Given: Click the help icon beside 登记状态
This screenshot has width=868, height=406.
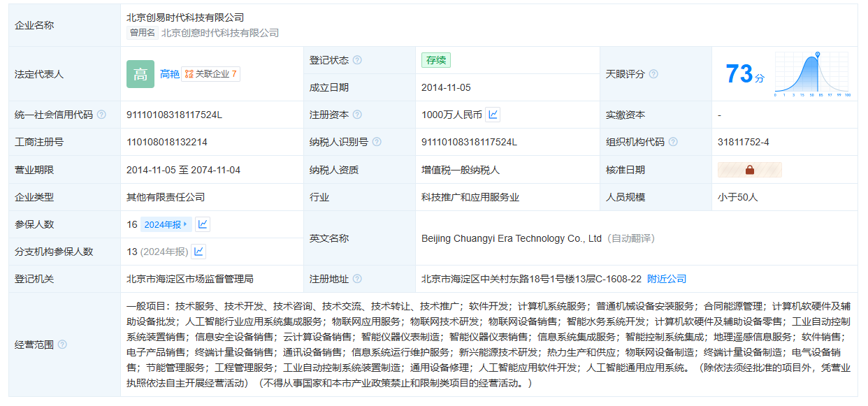Looking at the screenshot, I should [357, 60].
